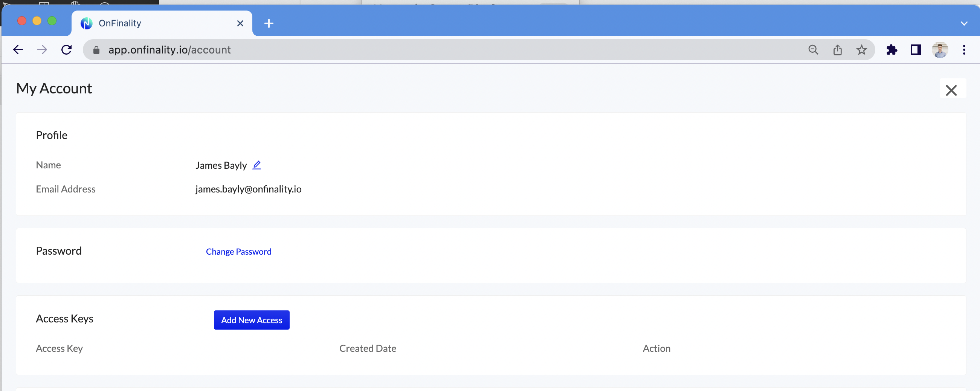Screen dimensions: 980x391
Task: Bookmark this page with the star
Action: click(861, 50)
